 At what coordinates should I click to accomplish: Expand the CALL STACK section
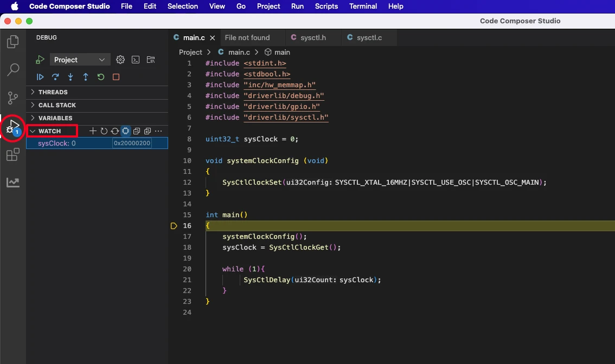coord(57,105)
